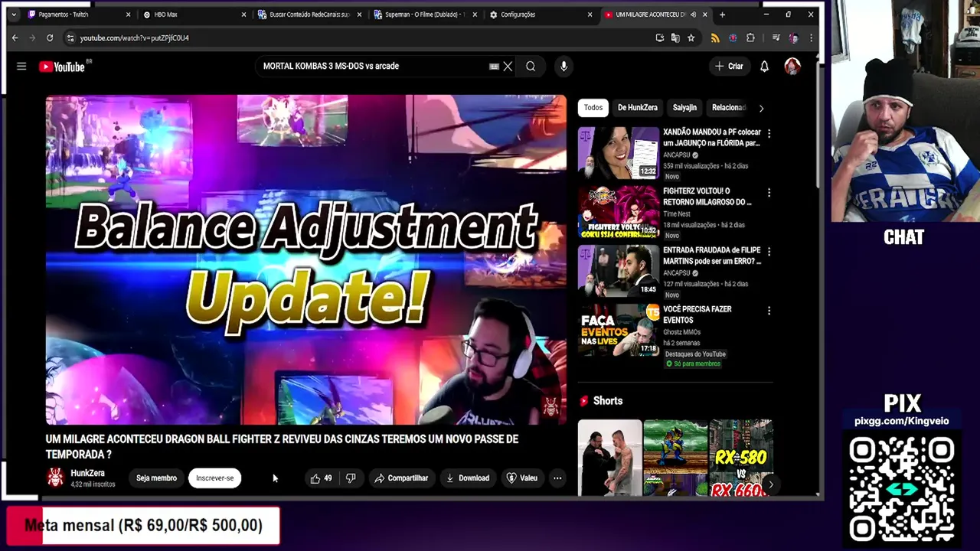
Task: Switch to the Superman - O Filme tab
Action: pos(426,15)
